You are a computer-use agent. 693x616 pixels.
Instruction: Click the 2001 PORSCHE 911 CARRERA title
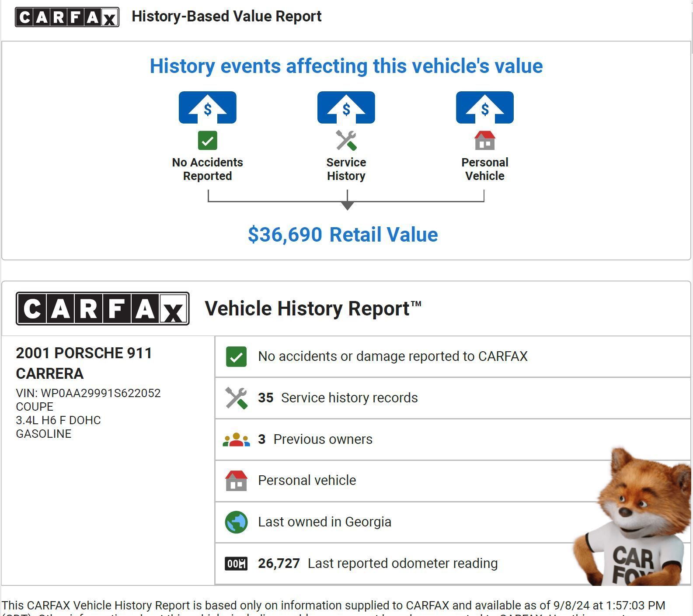click(84, 363)
